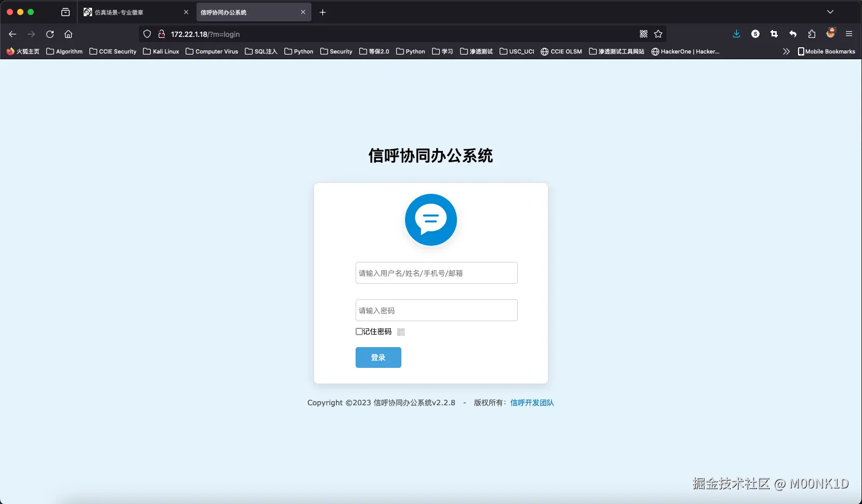This screenshot has height=504, width=862.
Task: Open Firefox View tab overview icon
Action: [x=66, y=12]
